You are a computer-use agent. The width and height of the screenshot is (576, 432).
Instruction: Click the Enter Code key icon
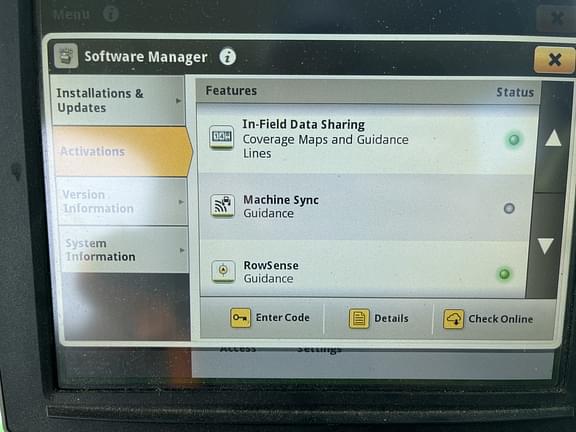point(240,318)
